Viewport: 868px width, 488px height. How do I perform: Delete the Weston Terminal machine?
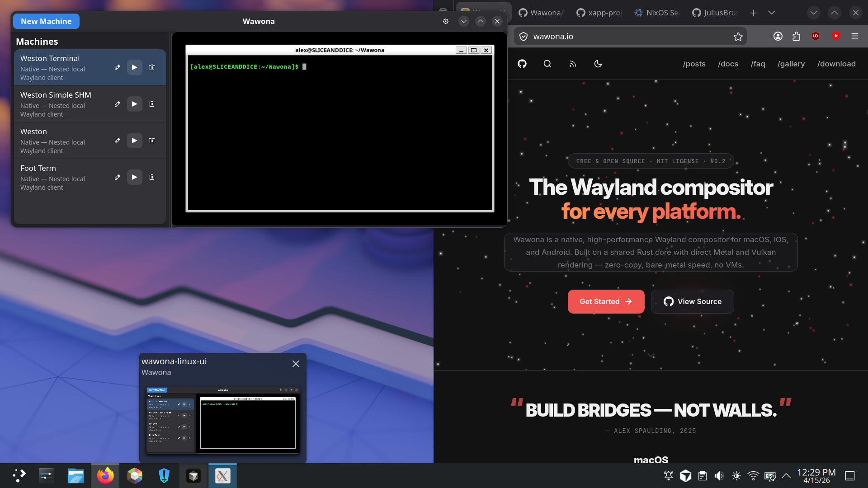point(152,67)
